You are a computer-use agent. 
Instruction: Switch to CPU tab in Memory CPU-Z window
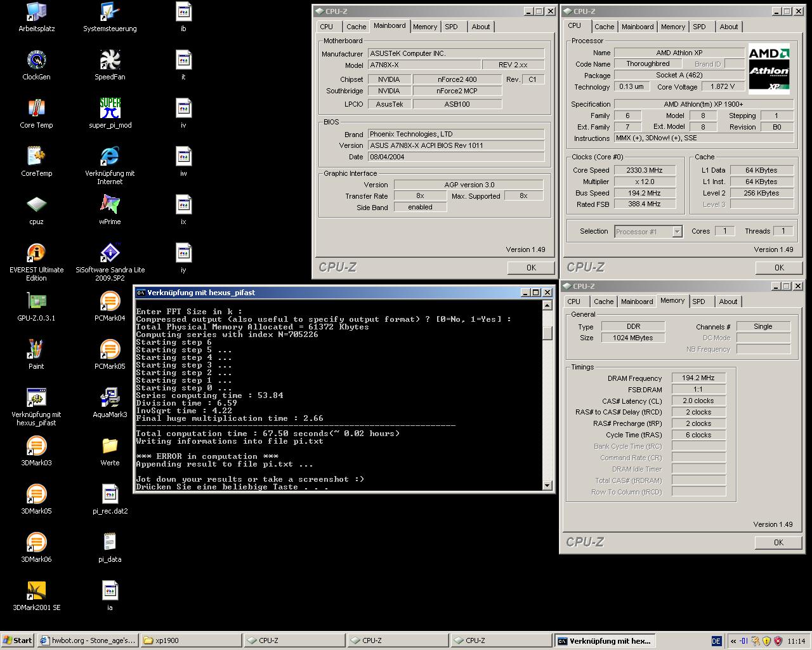click(574, 302)
